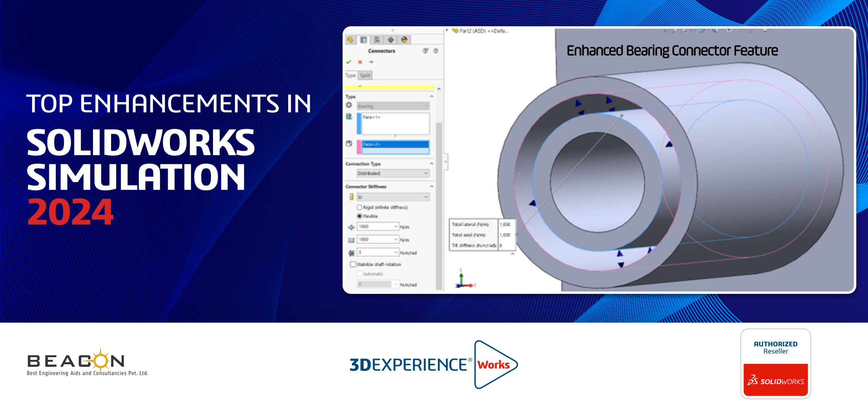This screenshot has height=405, width=868.
Task: Click the Total axial (N/m) callout value
Action: (505, 235)
